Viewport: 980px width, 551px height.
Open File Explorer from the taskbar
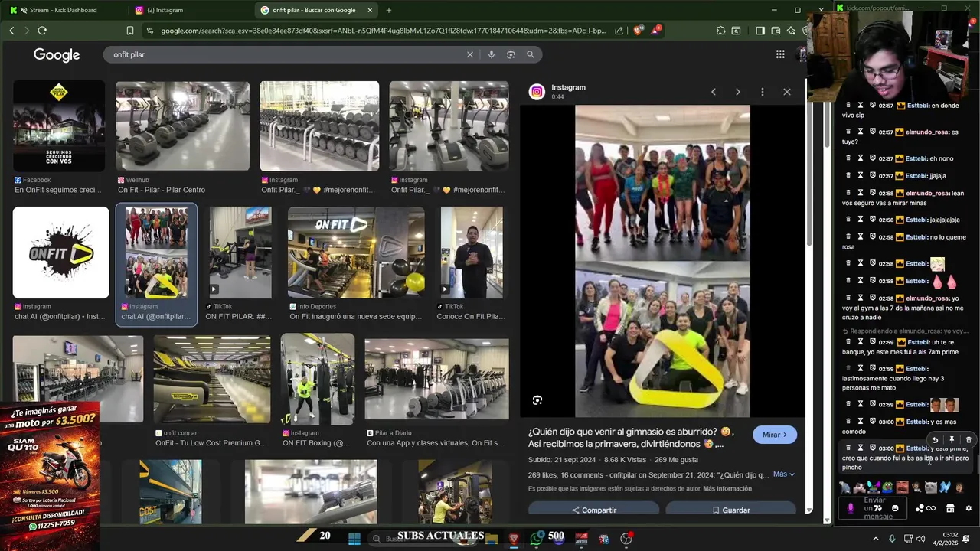click(492, 539)
